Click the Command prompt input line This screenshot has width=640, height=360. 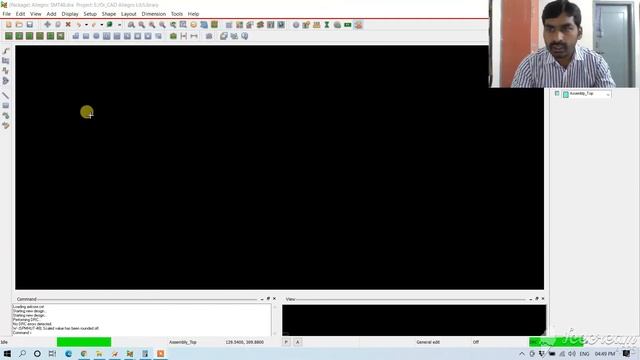coord(142,333)
